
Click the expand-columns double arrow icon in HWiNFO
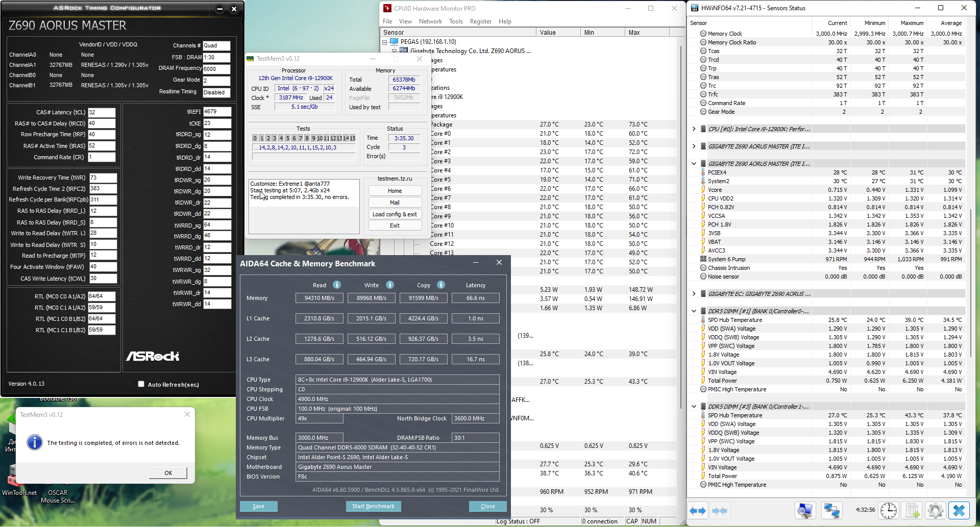[697, 511]
